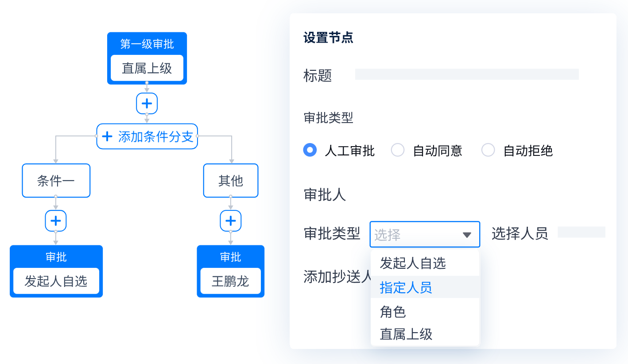The height and width of the screenshot is (364, 628).
Task: Select the 自动同意 radio option
Action: point(398,151)
